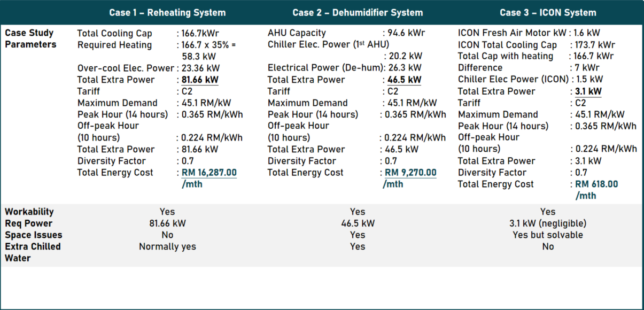Click the RM 618.00 energy cost value
This screenshot has width=644, height=310.
click(x=596, y=184)
